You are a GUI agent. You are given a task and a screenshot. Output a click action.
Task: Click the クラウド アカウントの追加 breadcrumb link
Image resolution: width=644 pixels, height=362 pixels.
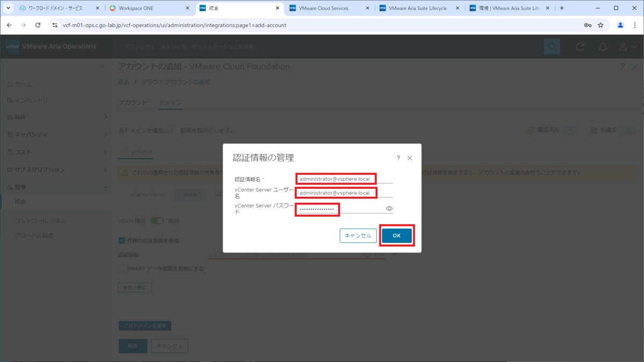click(176, 82)
